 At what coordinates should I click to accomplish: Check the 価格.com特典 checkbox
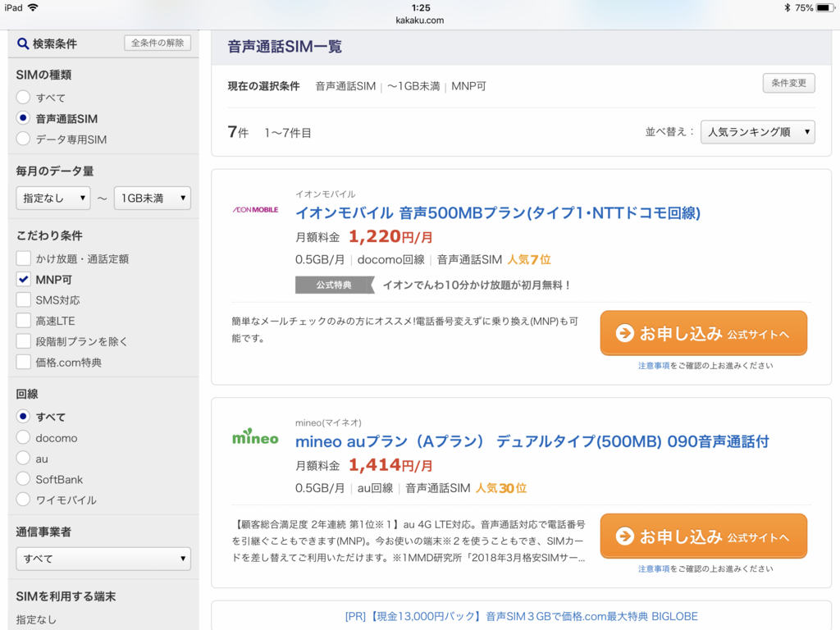[x=23, y=362]
